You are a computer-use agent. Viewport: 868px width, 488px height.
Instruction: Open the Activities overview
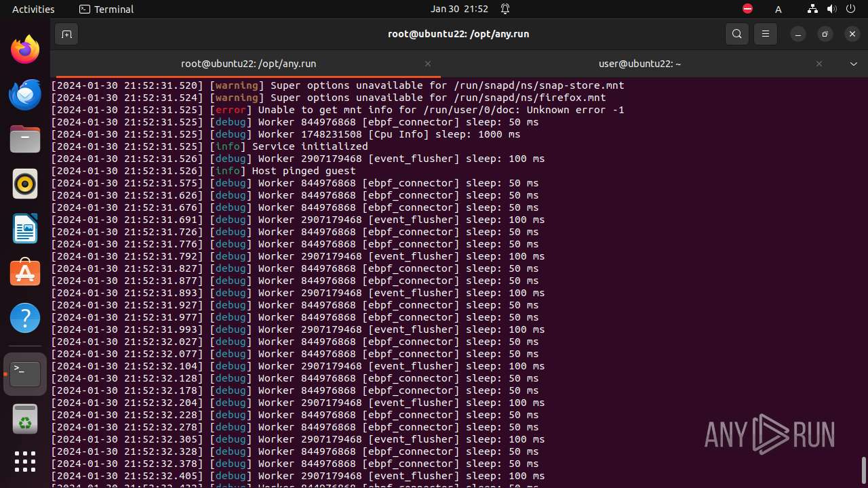(33, 9)
